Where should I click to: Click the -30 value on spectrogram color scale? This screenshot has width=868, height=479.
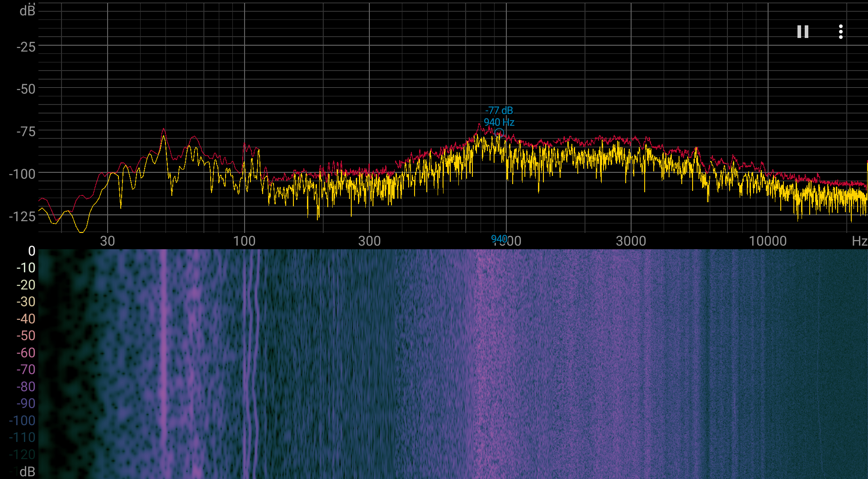[x=26, y=302]
